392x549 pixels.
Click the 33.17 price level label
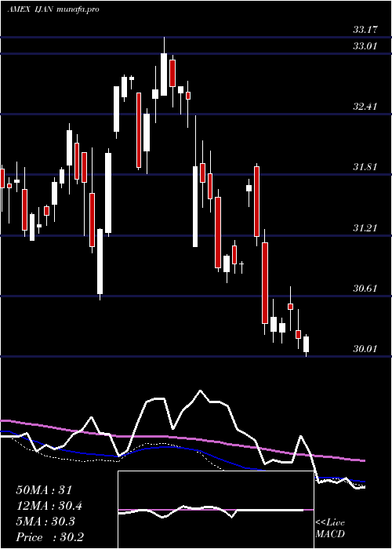pyautogui.click(x=365, y=30)
